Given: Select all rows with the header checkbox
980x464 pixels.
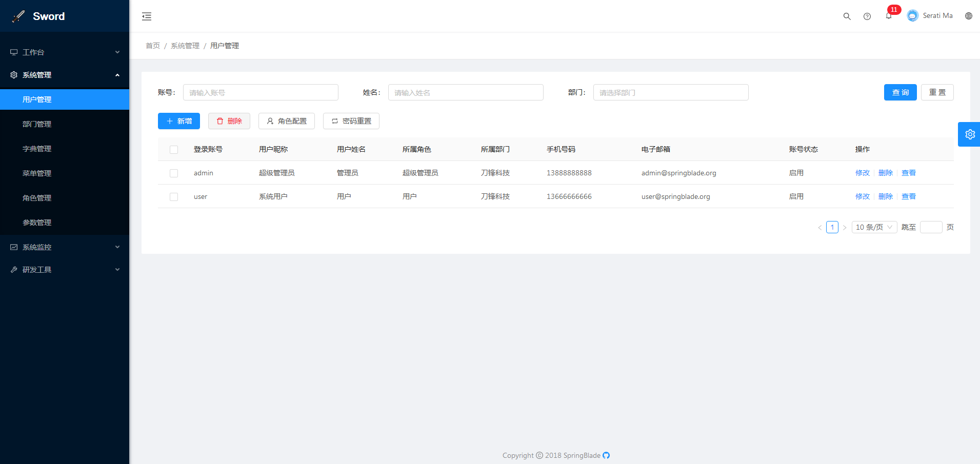Looking at the screenshot, I should tap(174, 150).
